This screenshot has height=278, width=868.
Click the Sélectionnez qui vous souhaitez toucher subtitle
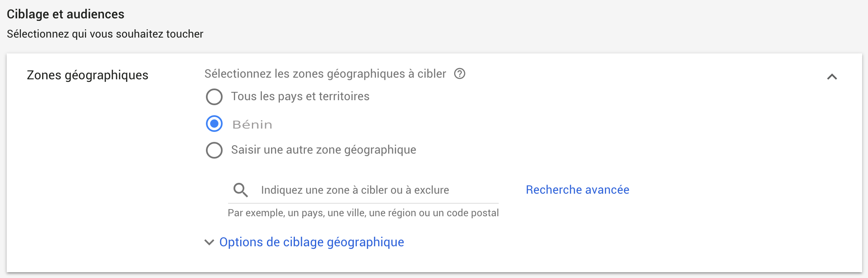pyautogui.click(x=105, y=34)
